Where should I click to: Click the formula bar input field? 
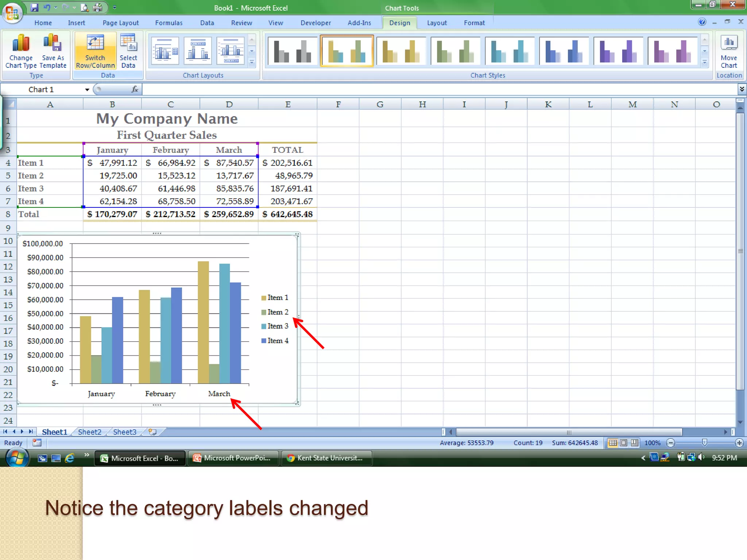[x=438, y=90]
